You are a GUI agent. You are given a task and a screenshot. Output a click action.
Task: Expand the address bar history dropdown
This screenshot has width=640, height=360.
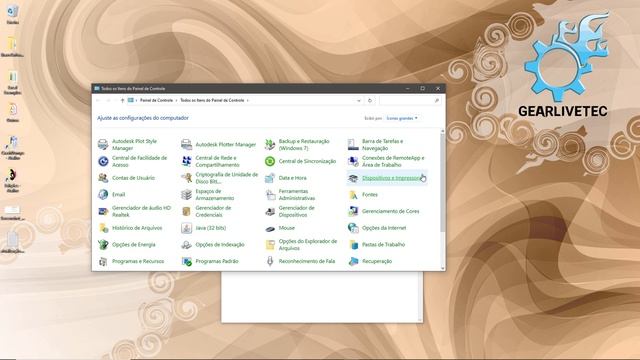tap(359, 100)
